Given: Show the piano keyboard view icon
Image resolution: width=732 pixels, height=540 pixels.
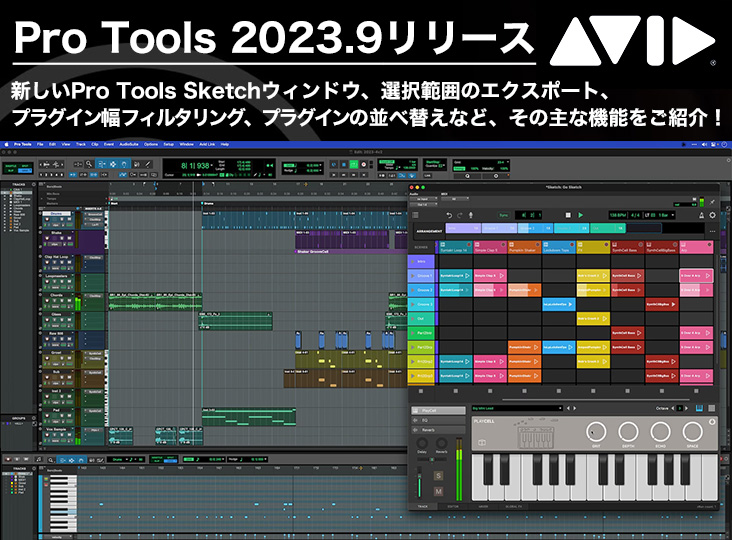Looking at the screenshot, I should click(x=699, y=408).
